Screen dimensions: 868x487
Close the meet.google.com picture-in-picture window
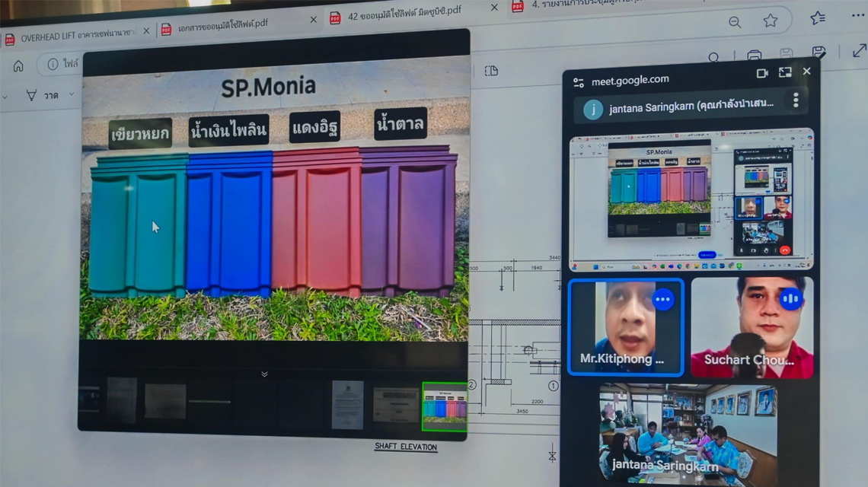point(806,71)
